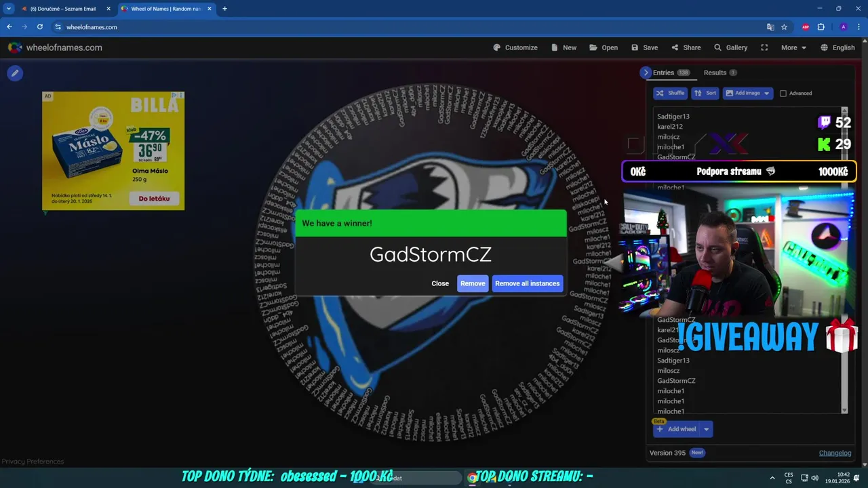Save the current wheel
This screenshot has width=868, height=488.
(644, 47)
